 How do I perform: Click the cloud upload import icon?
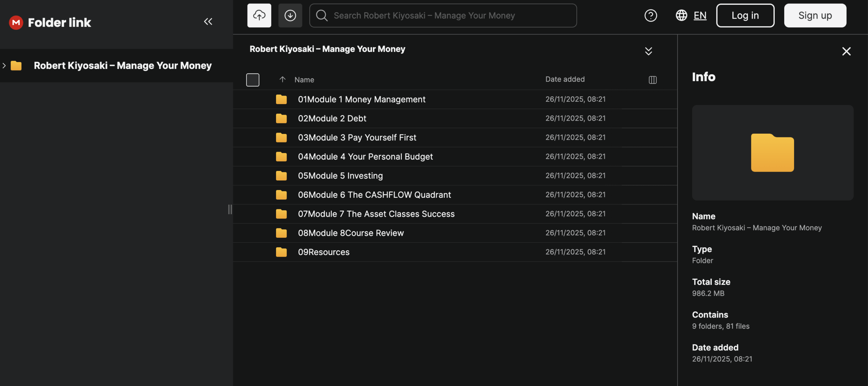[x=259, y=16]
